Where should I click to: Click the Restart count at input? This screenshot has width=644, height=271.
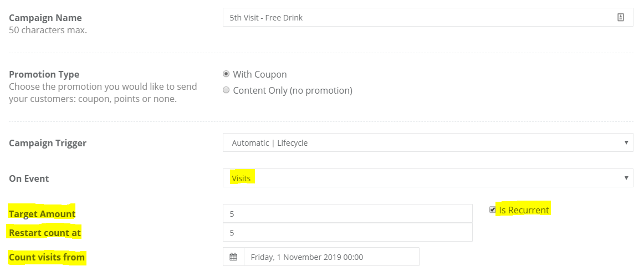click(347, 232)
